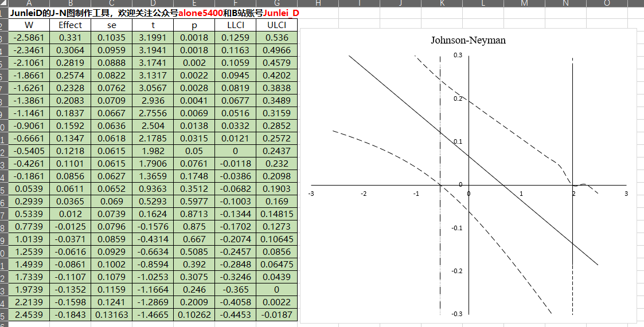The image size is (644, 327).
Task: Select cell with Effect value 0.331
Action: pos(70,38)
